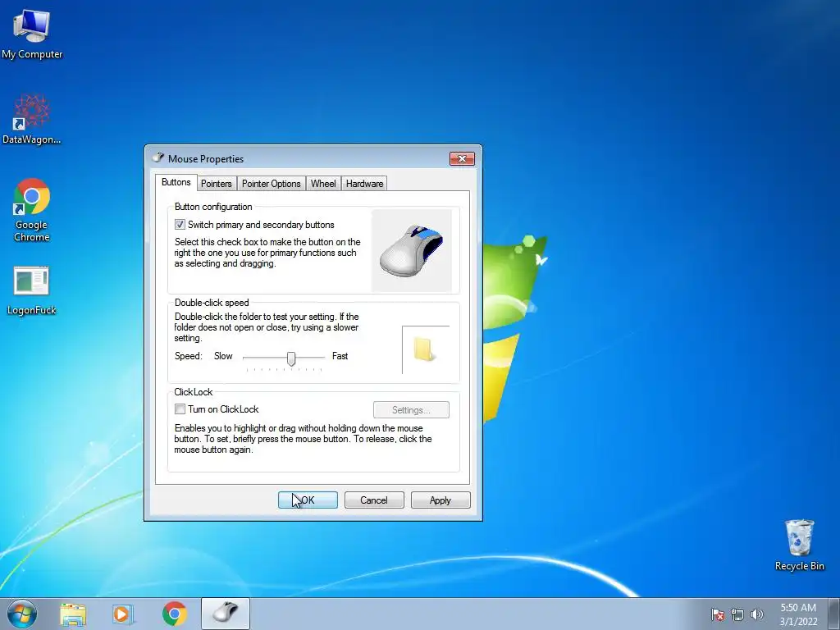Viewport: 840px width, 630px height.
Task: Open Windows Explorer from the taskbar
Action: (73, 614)
